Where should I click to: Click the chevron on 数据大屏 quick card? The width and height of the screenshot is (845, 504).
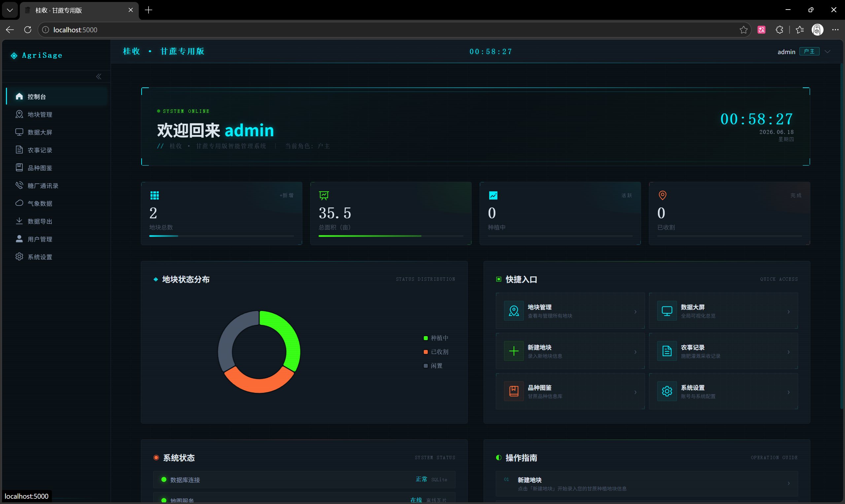789,312
